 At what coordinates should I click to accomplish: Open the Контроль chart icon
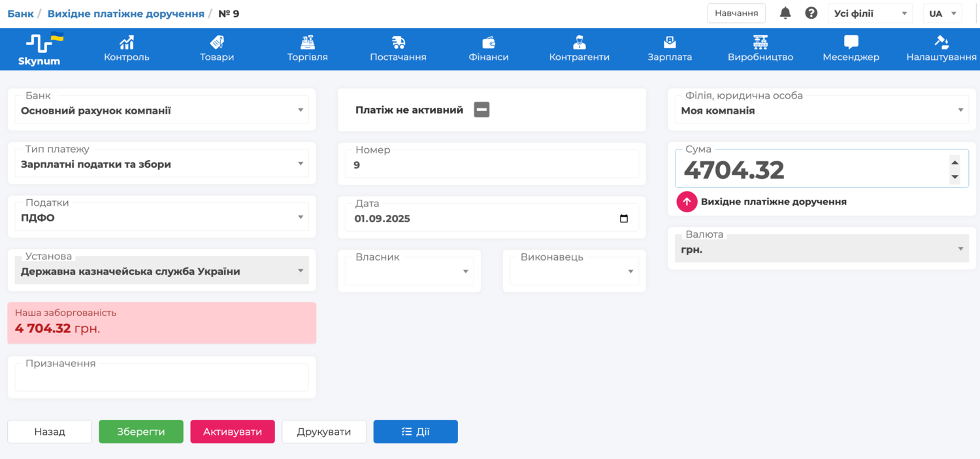pyautogui.click(x=126, y=43)
